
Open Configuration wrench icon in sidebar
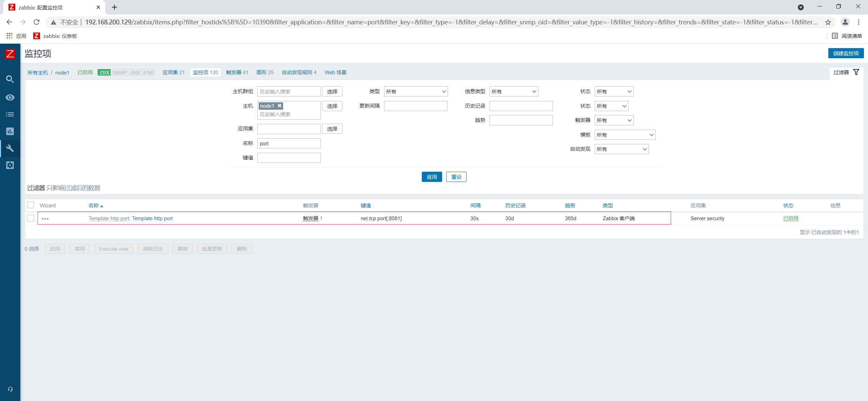[x=10, y=148]
